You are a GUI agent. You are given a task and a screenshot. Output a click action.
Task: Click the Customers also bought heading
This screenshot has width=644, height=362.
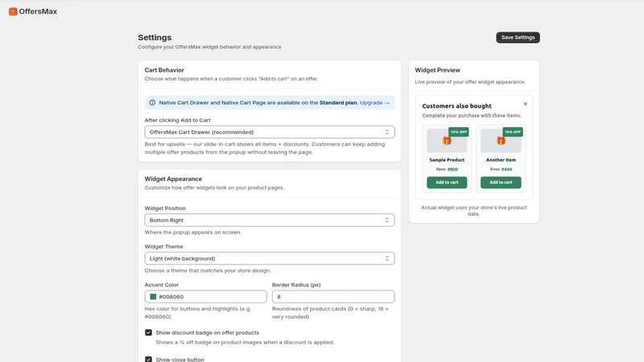[x=456, y=106]
